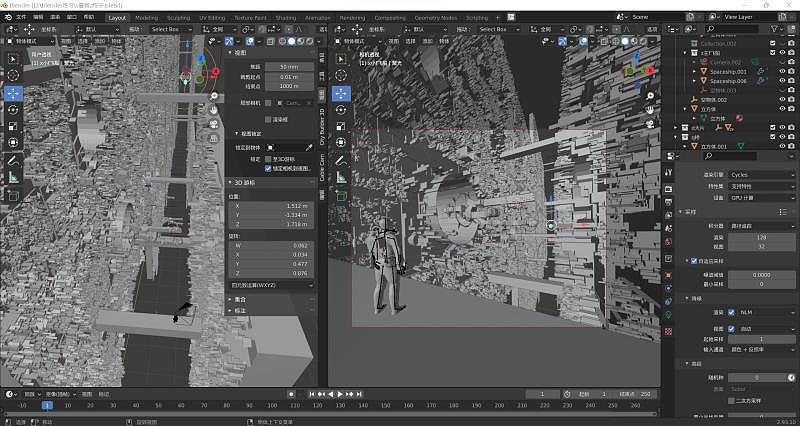800x426 pixels.
Task: Click the Add Cube tool in left viewport
Action: (x=13, y=195)
